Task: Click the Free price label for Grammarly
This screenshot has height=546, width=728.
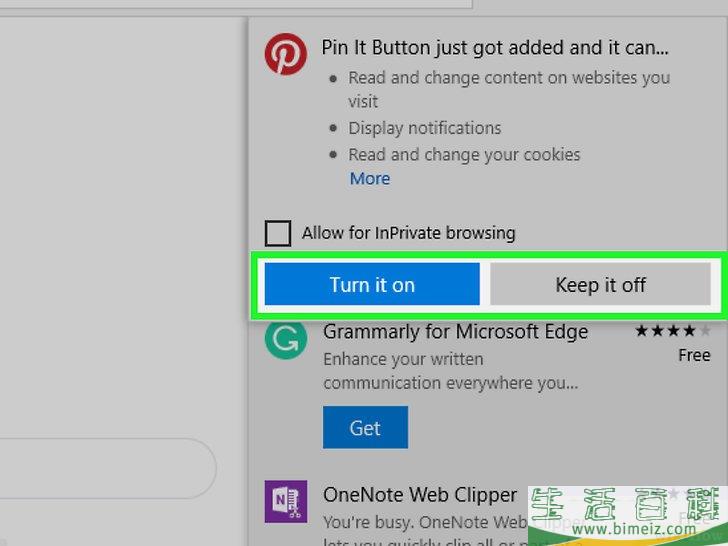Action: click(x=694, y=356)
